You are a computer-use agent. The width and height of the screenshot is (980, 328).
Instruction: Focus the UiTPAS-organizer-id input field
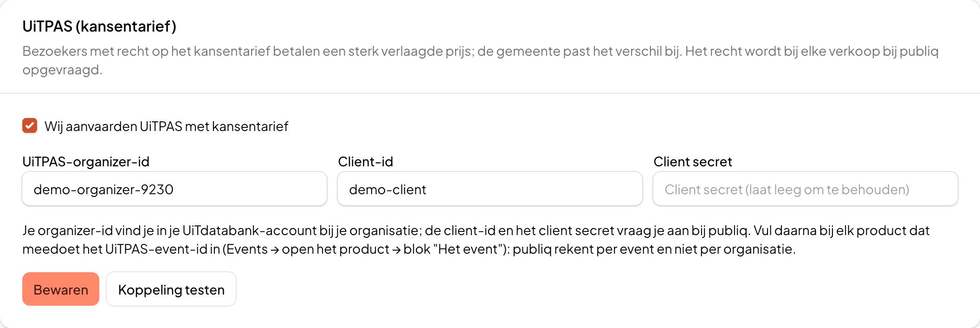click(x=174, y=189)
